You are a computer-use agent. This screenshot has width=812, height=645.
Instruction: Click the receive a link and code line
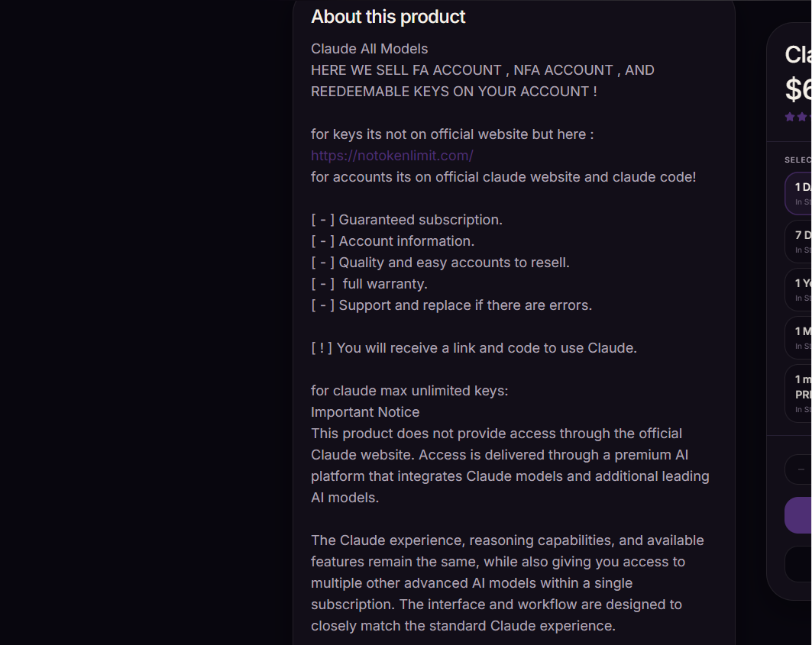coord(474,348)
